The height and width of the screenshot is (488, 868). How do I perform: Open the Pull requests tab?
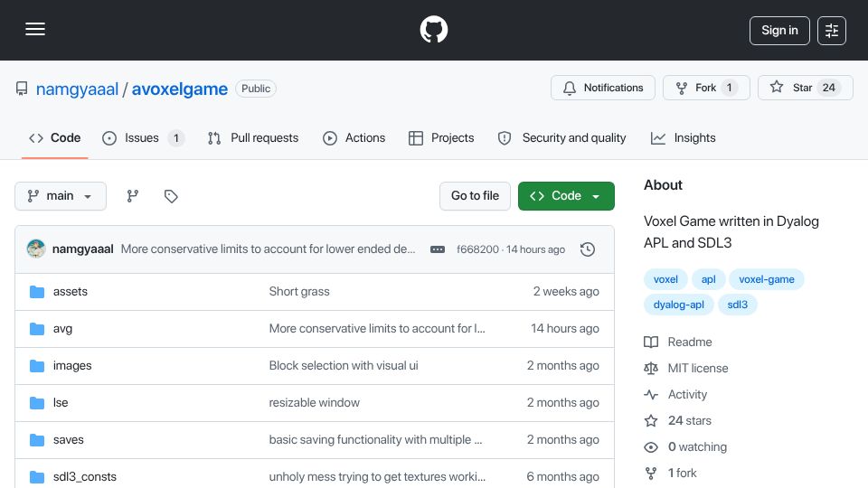pyautogui.click(x=253, y=137)
